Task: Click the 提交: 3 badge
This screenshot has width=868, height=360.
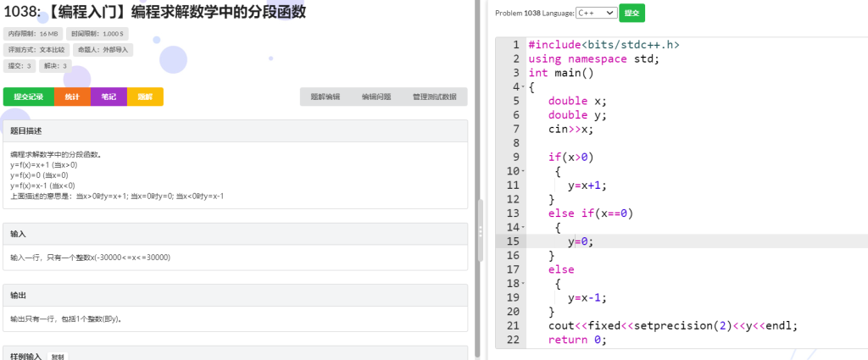Action: [19, 66]
